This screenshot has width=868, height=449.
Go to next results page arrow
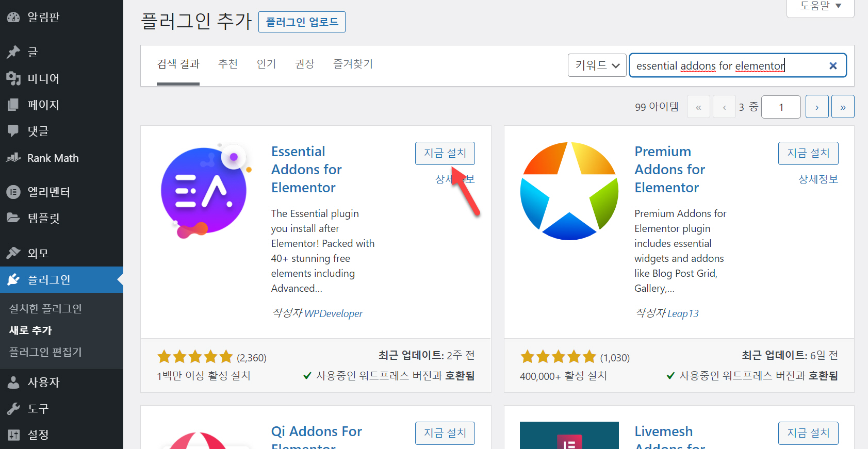tap(817, 107)
